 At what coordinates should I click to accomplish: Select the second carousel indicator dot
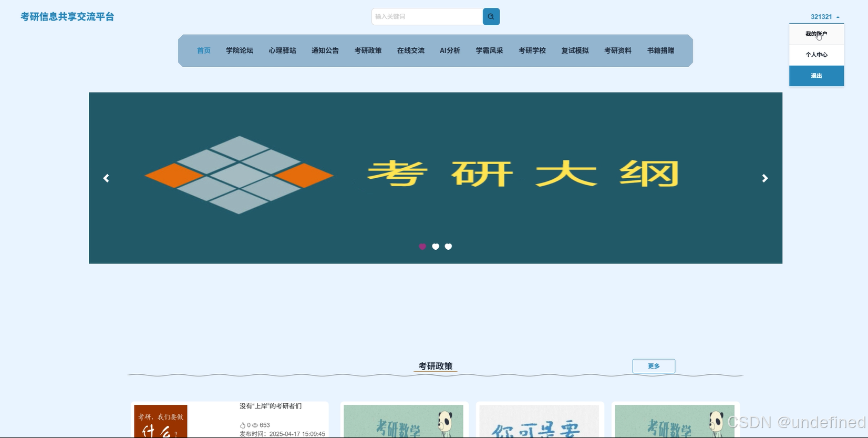pyautogui.click(x=436, y=247)
